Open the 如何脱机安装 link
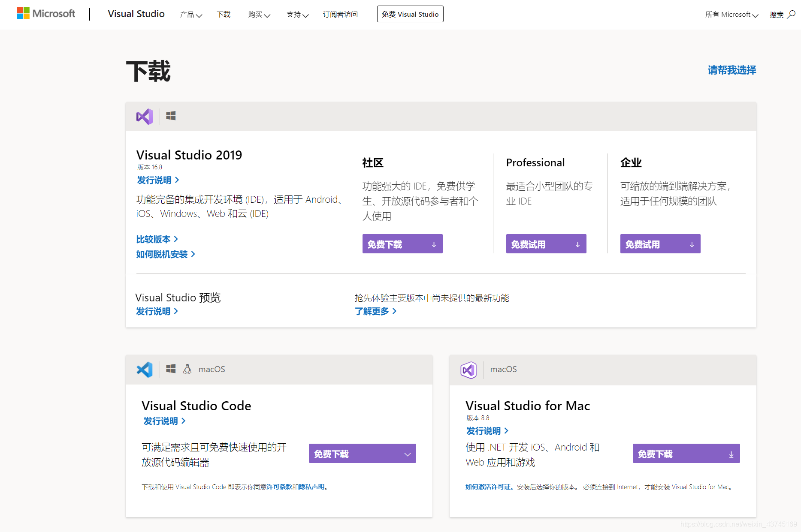The height and width of the screenshot is (532, 801). pyautogui.click(x=166, y=254)
